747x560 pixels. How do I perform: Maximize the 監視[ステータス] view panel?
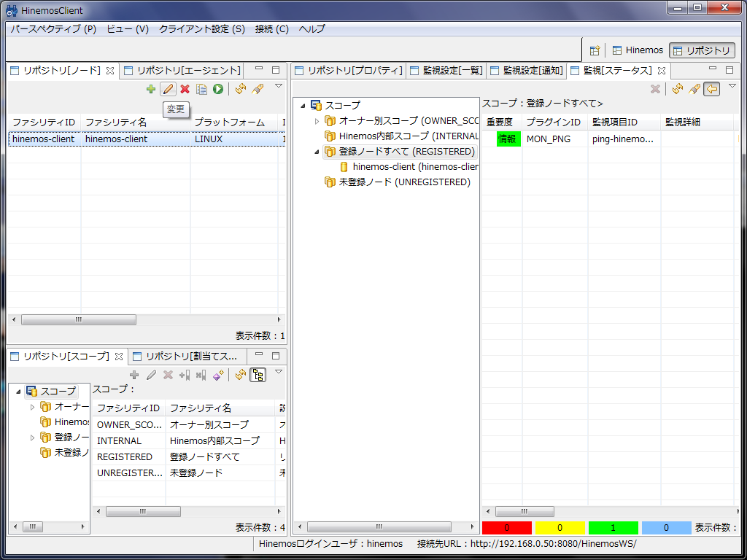pos(729,70)
